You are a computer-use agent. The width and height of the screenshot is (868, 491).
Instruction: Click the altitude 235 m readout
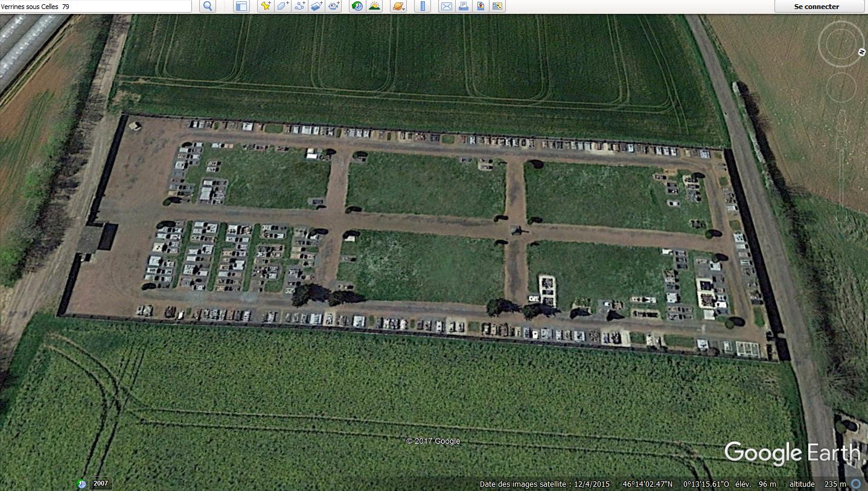(818, 484)
